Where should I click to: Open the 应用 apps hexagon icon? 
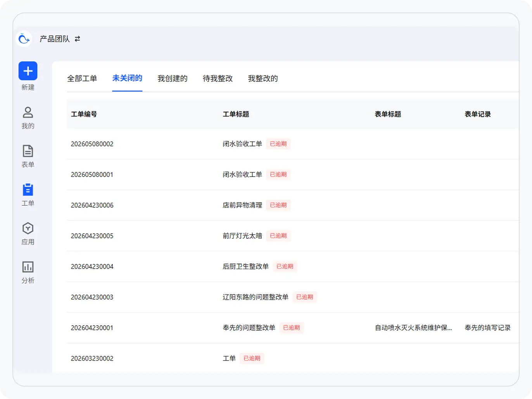(28, 228)
